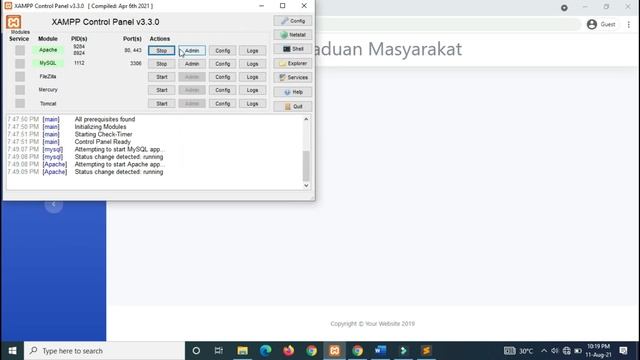Click the log scrollbar up arrow

coord(306,119)
